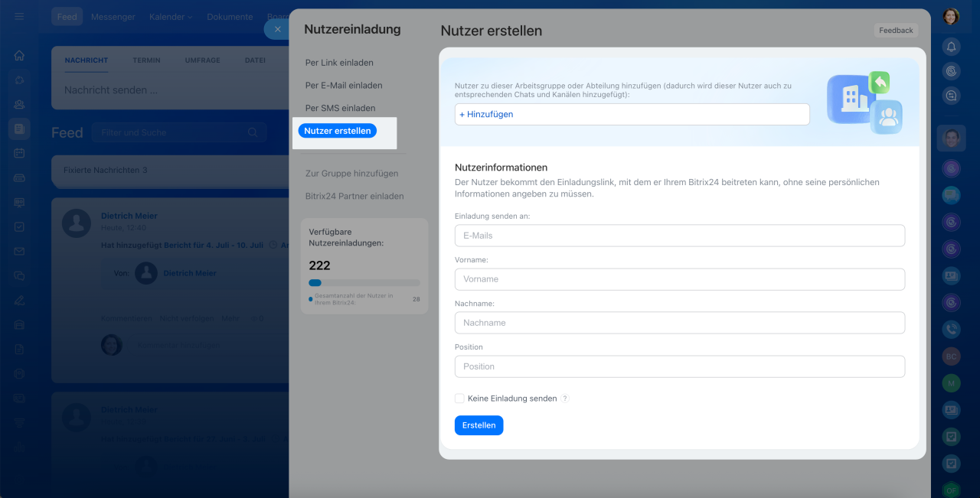The width and height of the screenshot is (980, 498).
Task: Open the pen signature icon in left sidebar
Action: coord(19,300)
